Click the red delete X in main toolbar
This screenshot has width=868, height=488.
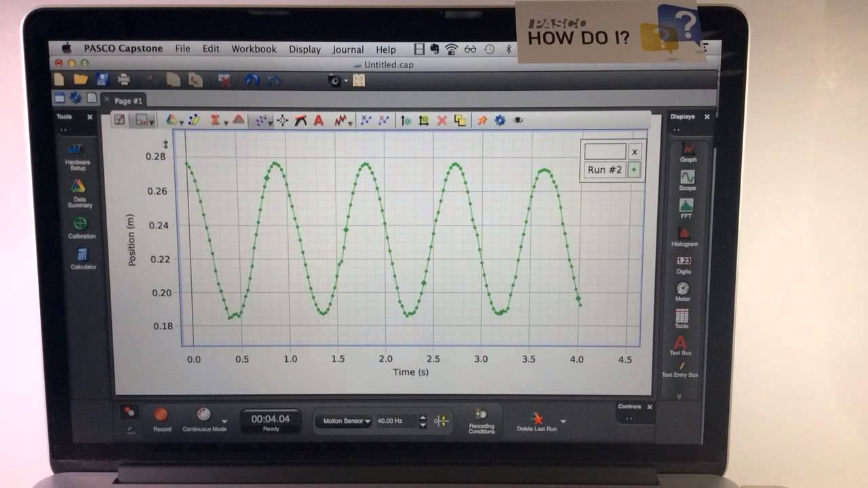point(224,80)
